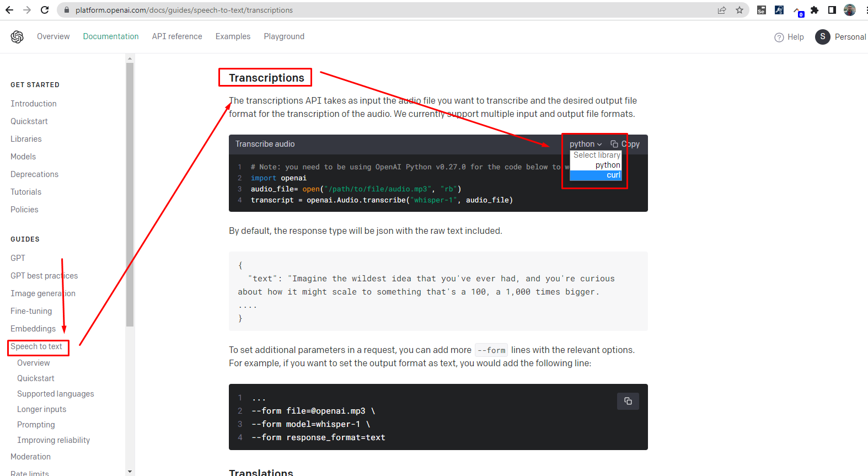868x476 pixels.
Task: Open the GPT guide
Action: click(18, 258)
